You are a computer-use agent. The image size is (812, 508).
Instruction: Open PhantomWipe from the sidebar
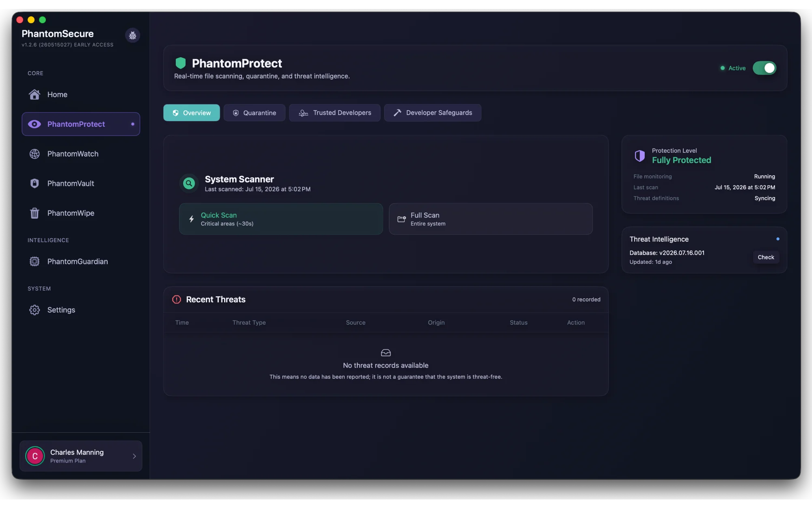click(x=81, y=213)
